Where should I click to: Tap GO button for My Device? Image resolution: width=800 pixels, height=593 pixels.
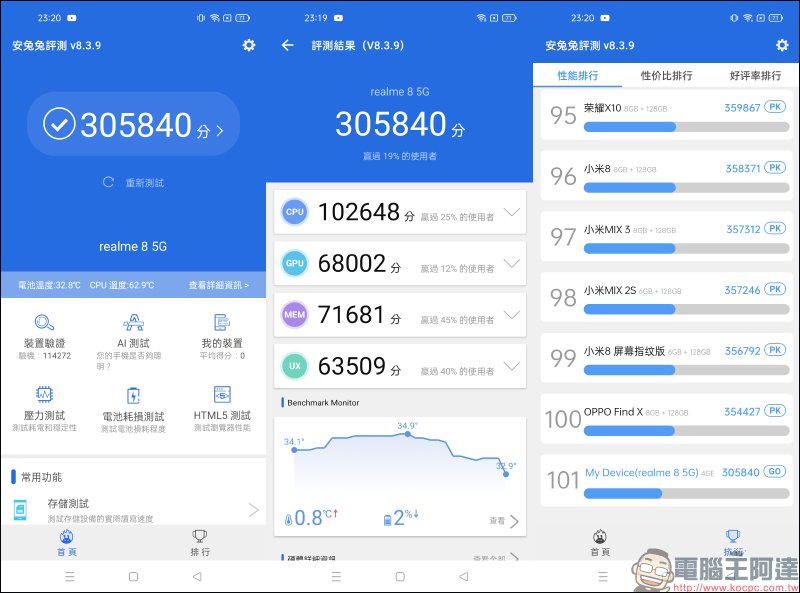point(774,472)
